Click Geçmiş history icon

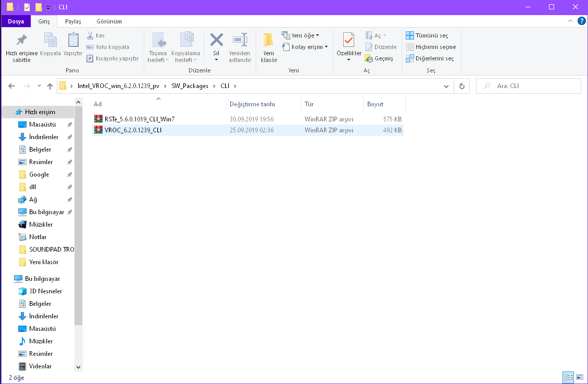(369, 58)
